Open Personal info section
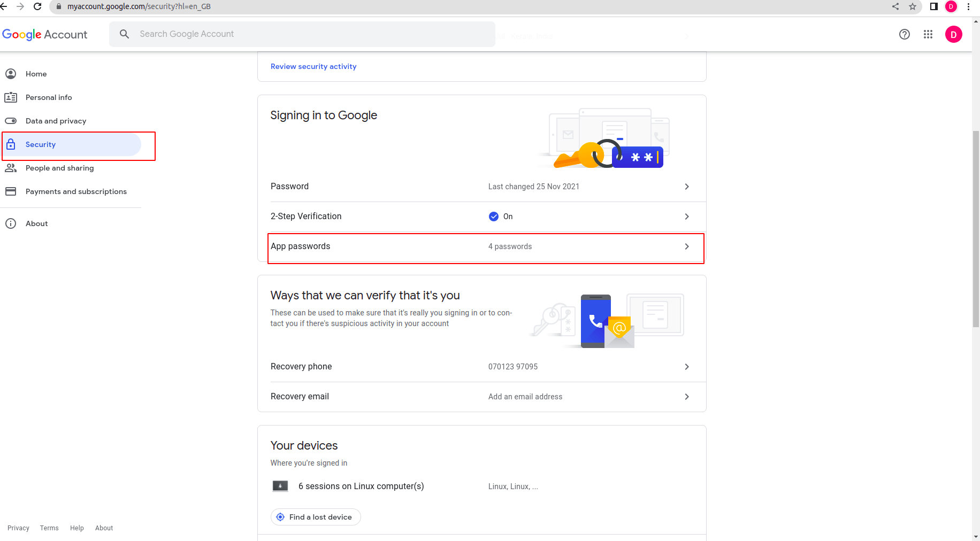 tap(71, 97)
